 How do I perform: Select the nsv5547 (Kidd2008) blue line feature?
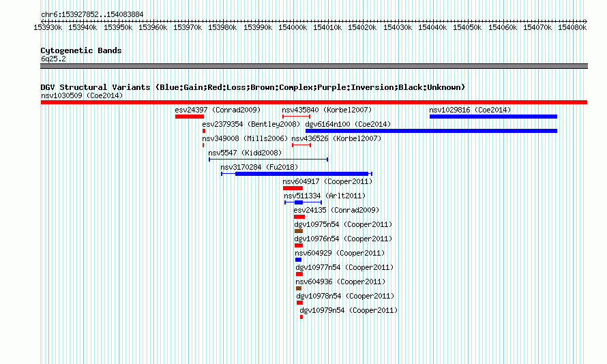(268, 160)
